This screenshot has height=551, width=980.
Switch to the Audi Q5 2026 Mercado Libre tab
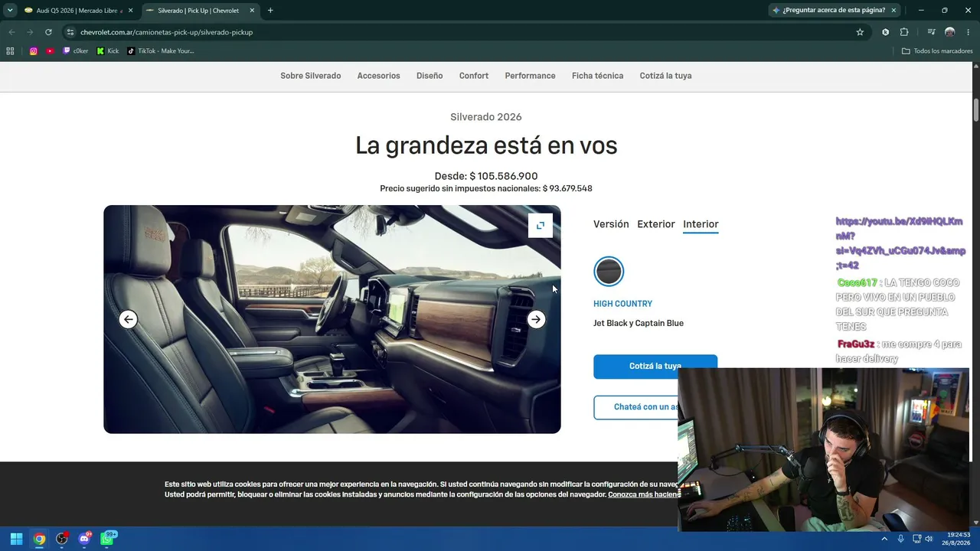(x=77, y=11)
